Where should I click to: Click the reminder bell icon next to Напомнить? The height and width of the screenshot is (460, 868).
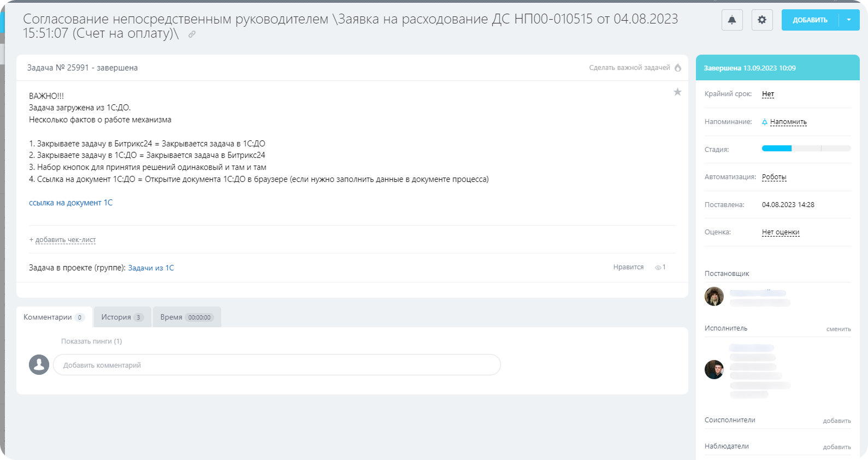pyautogui.click(x=765, y=122)
